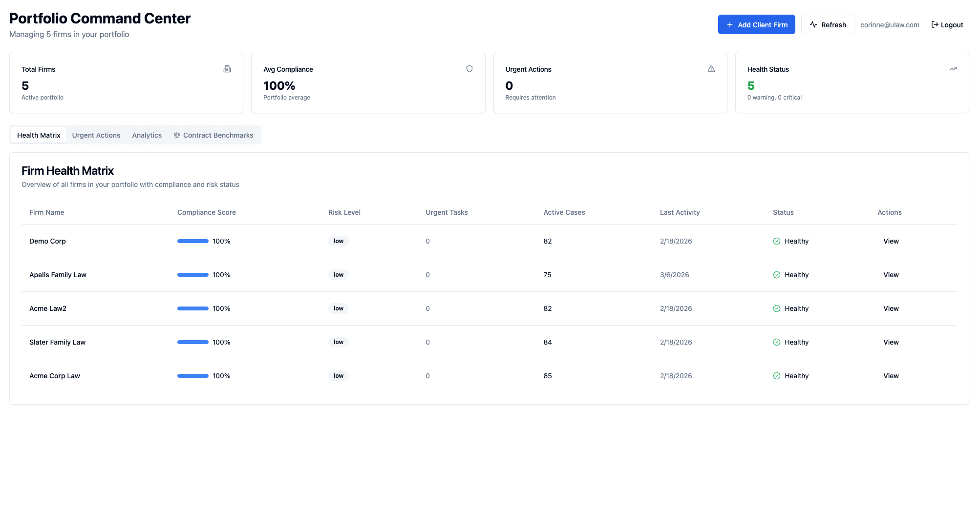The image size is (980, 512).
Task: Click the warning triangle on Urgent Actions card
Action: [x=711, y=69]
